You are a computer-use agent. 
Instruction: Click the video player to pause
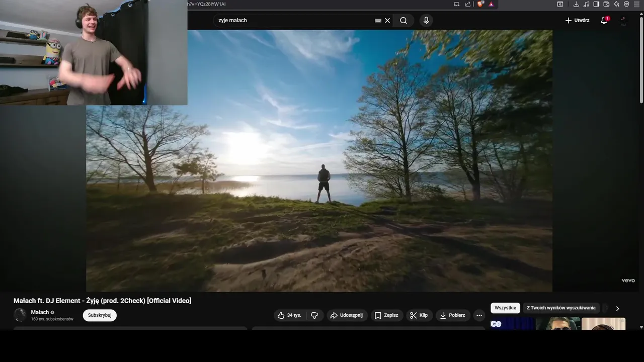[x=319, y=161]
